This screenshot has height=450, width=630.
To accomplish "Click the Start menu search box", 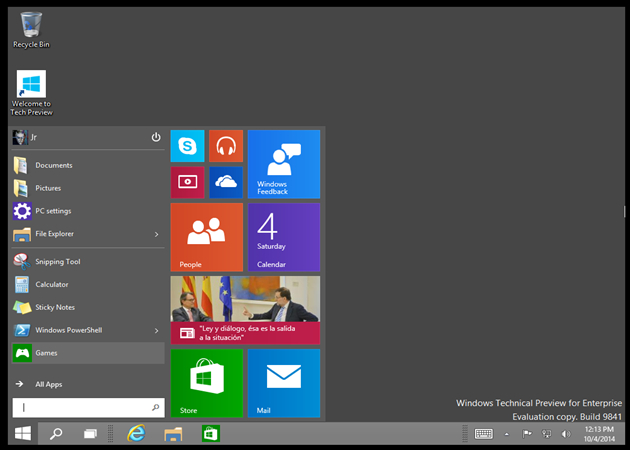I will pyautogui.click(x=80, y=408).
